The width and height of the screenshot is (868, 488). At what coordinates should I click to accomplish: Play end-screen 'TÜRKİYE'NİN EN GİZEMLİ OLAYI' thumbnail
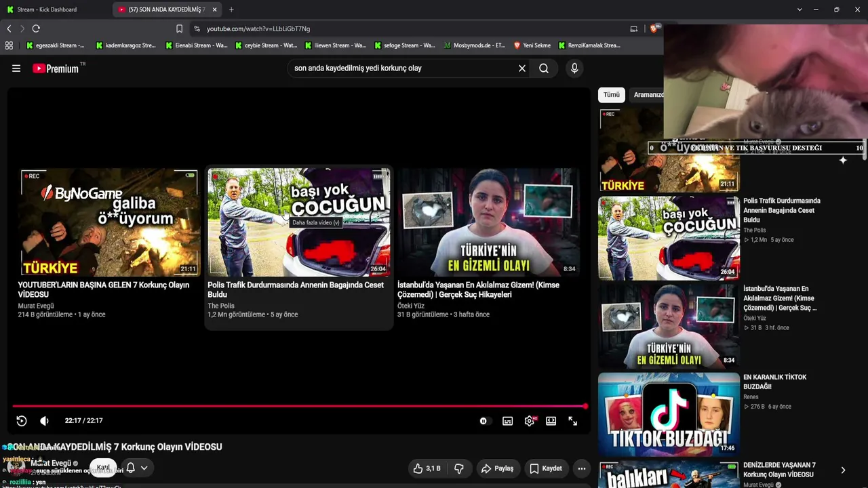(x=488, y=222)
